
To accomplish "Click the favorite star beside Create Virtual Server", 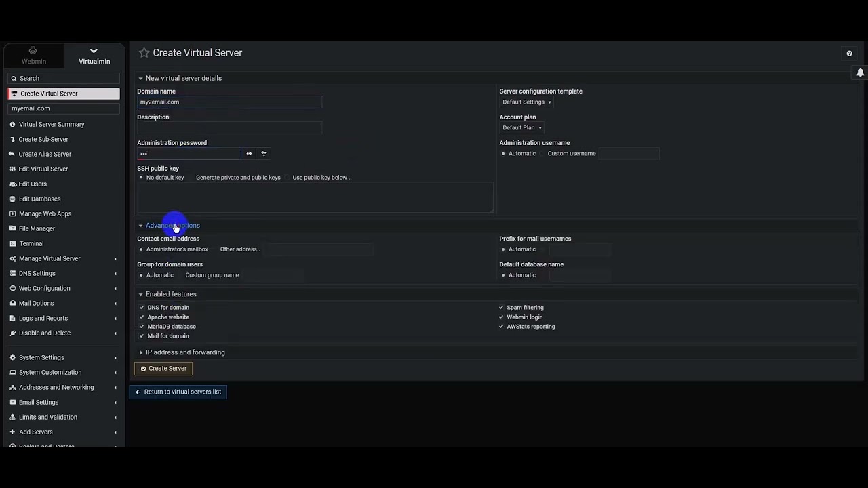I will click(x=144, y=53).
